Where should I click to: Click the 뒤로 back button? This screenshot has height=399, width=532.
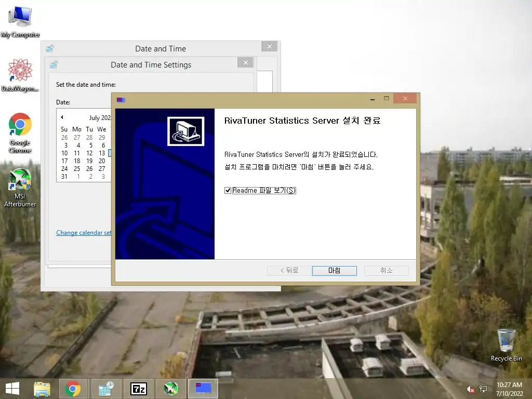pos(289,270)
